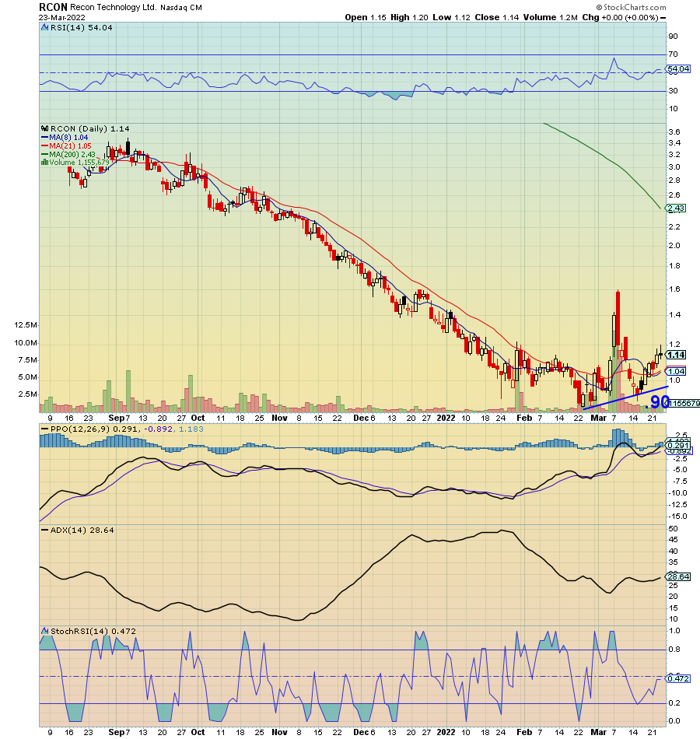Click the company name Recon Technology Ltd.
Viewport: 700px width, 739px height.
click(x=113, y=8)
